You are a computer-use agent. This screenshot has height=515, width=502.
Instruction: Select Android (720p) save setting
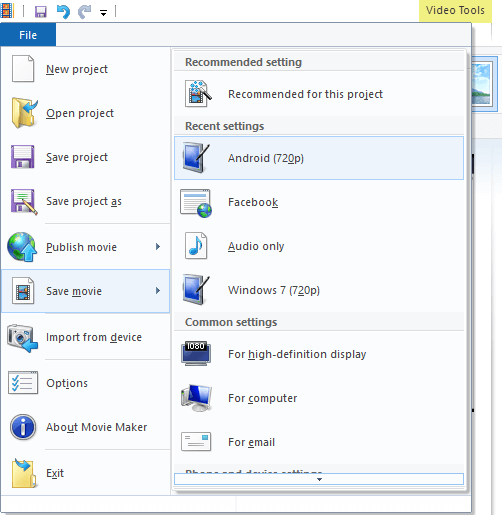(x=319, y=158)
